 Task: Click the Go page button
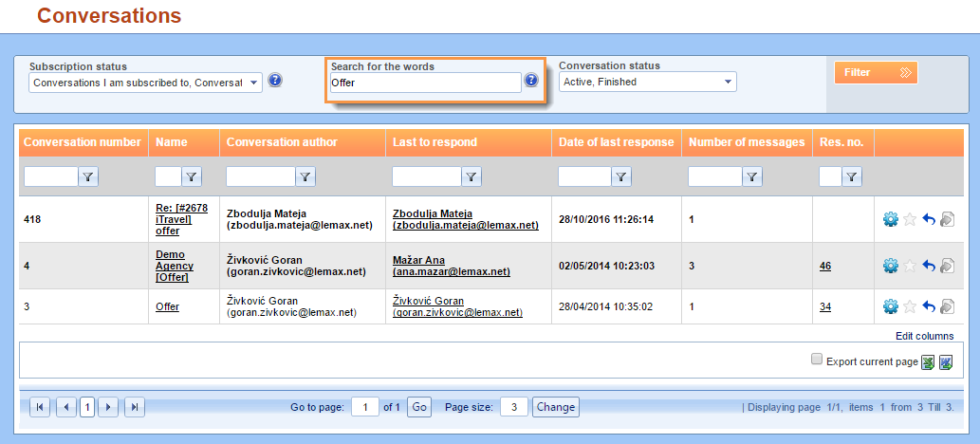tap(418, 407)
